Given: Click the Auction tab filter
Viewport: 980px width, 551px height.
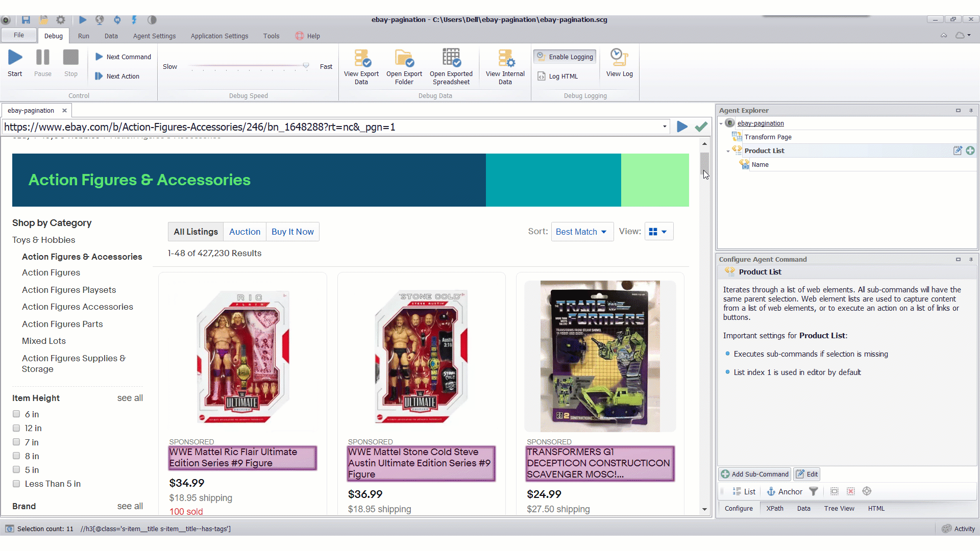Looking at the screenshot, I should click(x=244, y=232).
